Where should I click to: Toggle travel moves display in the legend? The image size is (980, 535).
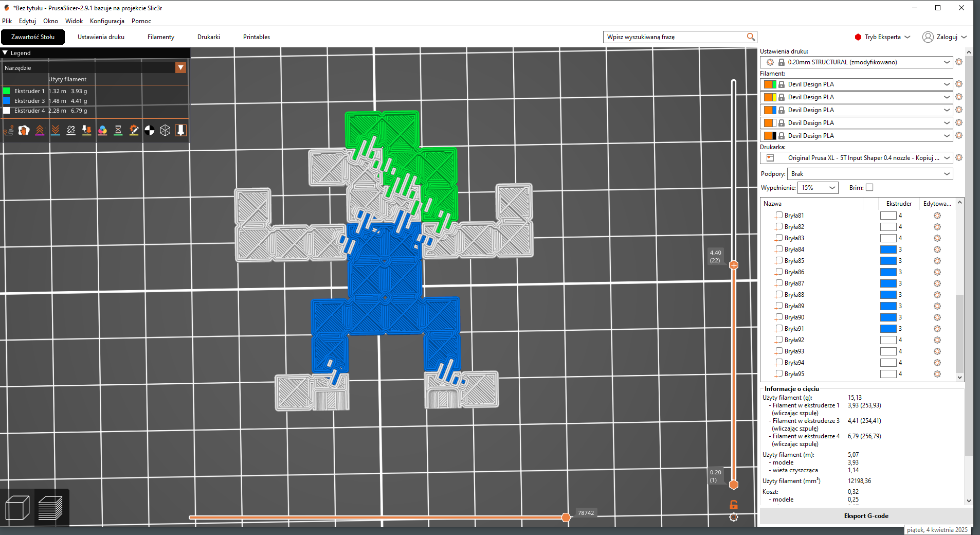9,130
